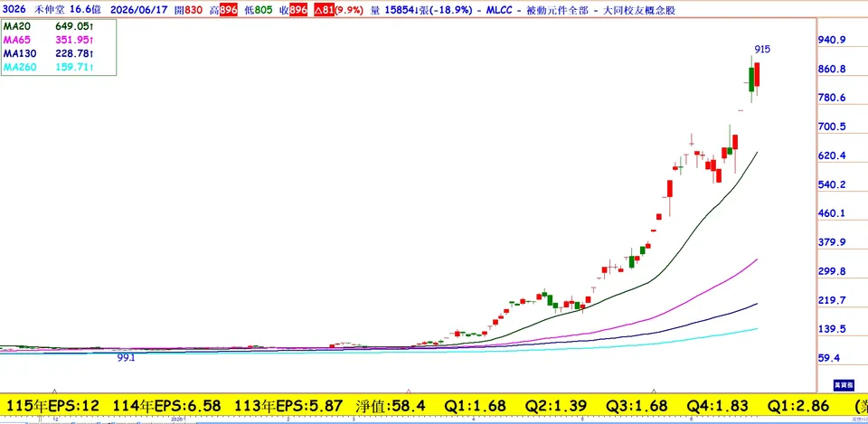Click the latest red candlestick below 915
The width and height of the screenshot is (868, 424).
(x=757, y=75)
